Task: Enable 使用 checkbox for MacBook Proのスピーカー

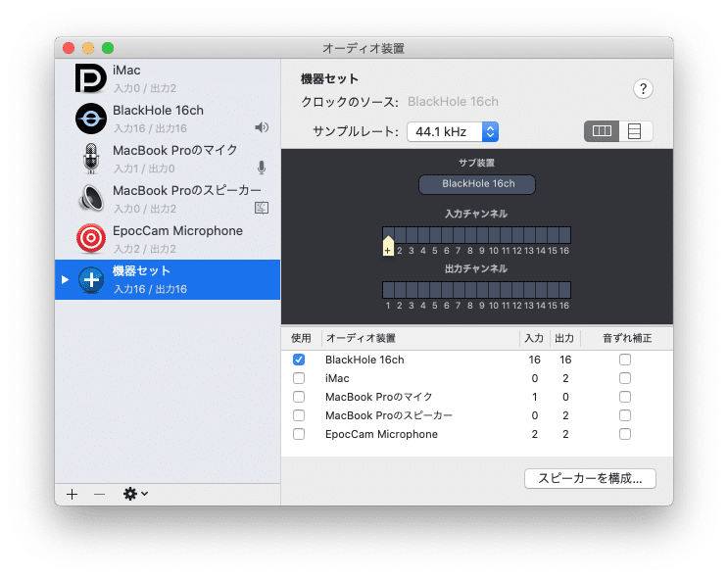Action: pos(299,415)
